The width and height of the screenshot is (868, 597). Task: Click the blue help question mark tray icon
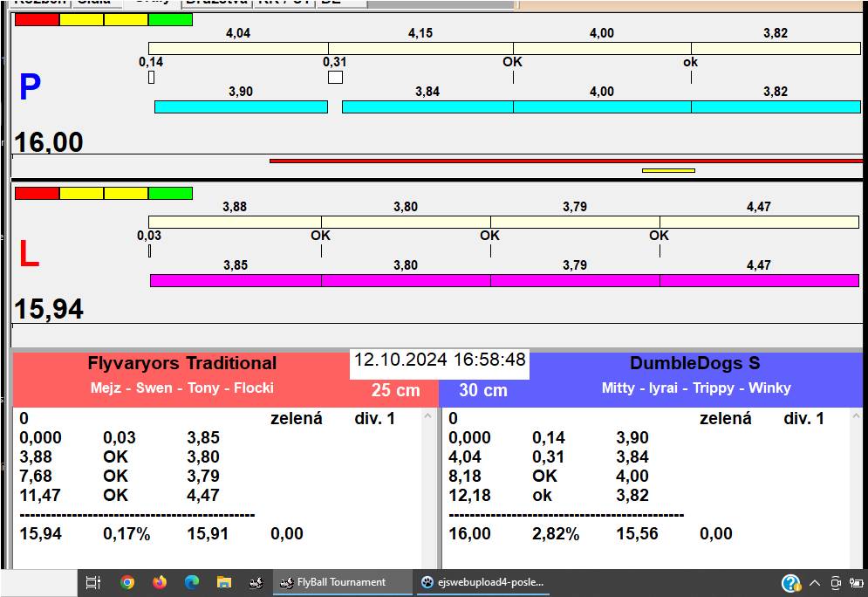pos(790,582)
